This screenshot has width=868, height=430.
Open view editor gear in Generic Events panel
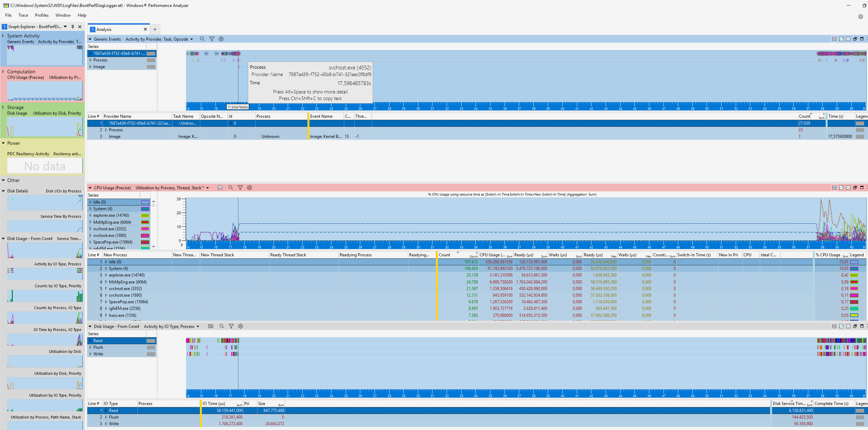pyautogui.click(x=221, y=39)
